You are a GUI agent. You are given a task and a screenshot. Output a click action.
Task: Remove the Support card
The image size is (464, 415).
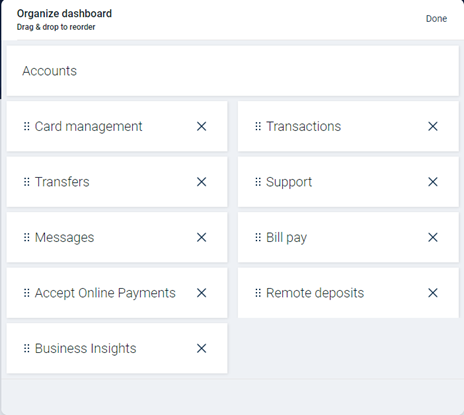(x=433, y=182)
